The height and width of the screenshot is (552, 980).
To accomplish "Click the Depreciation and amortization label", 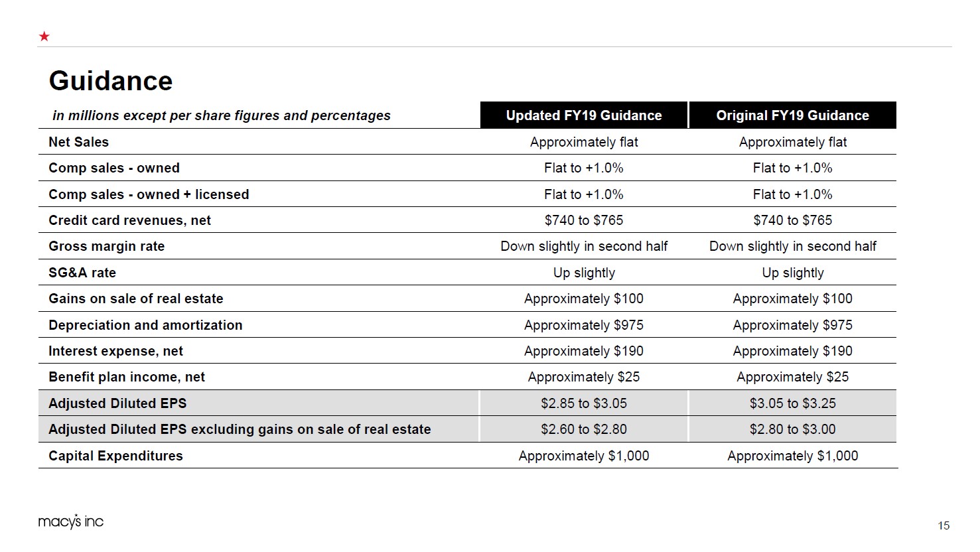I will point(145,325).
